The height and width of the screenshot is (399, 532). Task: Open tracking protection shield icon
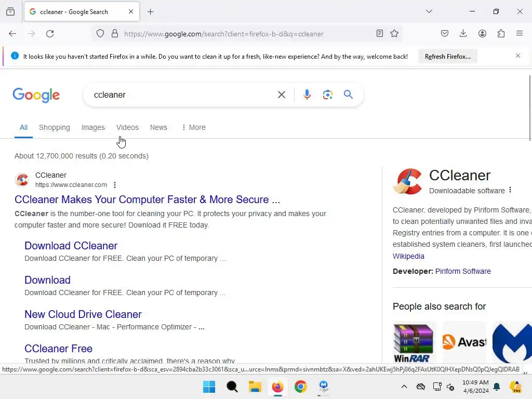[100, 34]
